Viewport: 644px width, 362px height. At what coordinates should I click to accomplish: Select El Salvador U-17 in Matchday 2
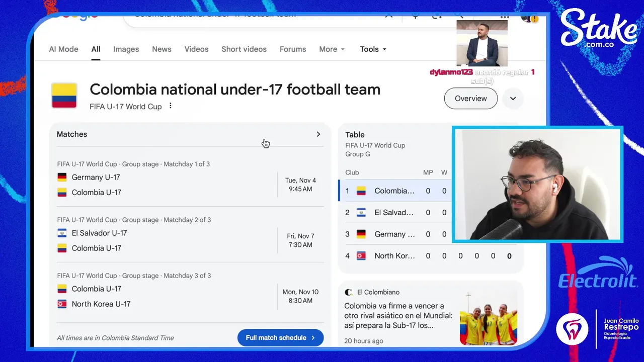99,233
